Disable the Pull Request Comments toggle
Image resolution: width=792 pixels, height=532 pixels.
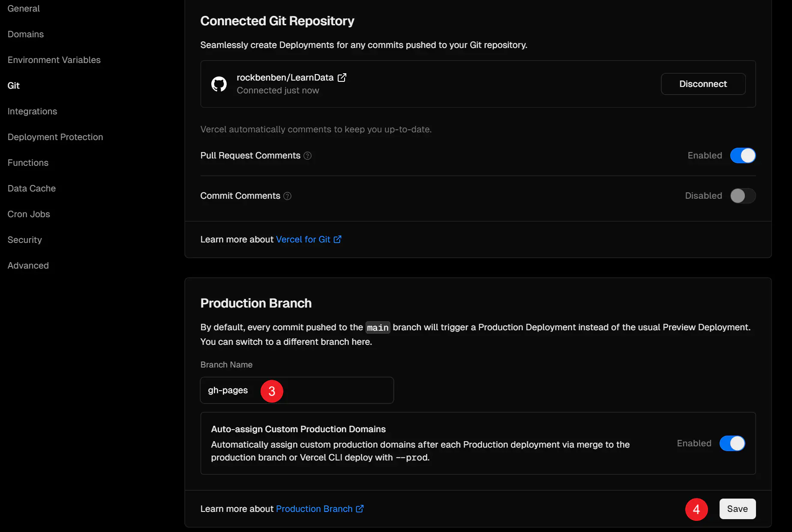(743, 155)
